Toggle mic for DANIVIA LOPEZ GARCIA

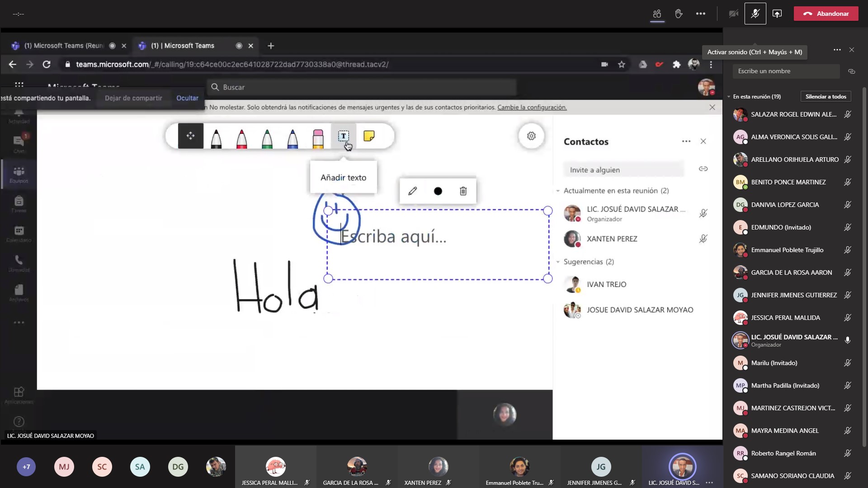point(848,205)
